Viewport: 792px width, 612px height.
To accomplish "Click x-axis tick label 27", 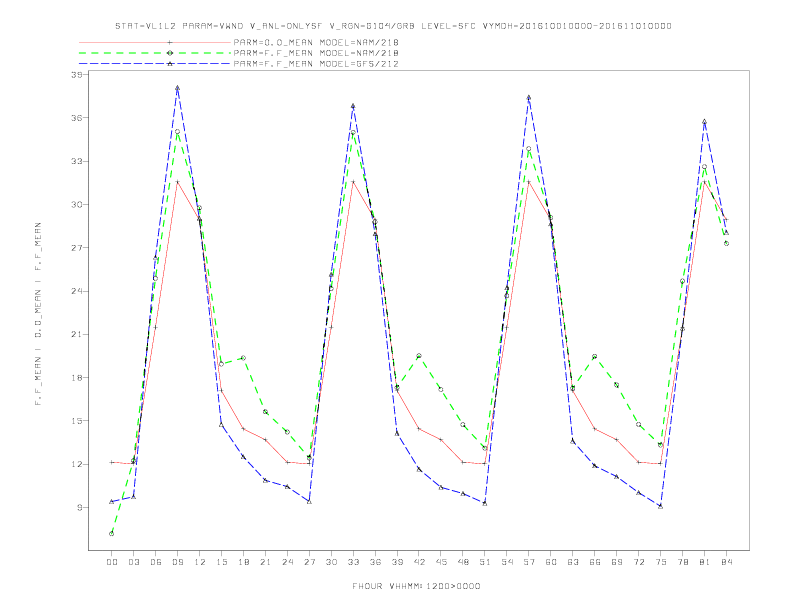I will [x=309, y=562].
